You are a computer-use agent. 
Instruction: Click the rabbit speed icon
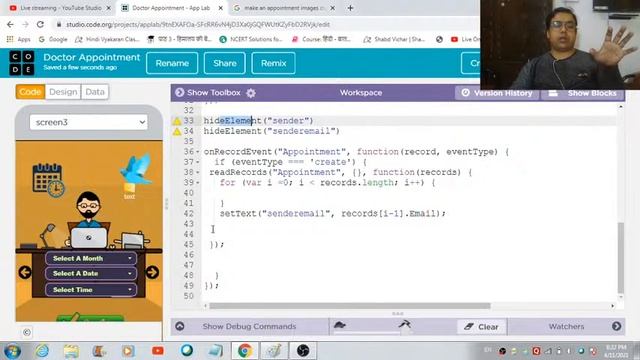(404, 324)
